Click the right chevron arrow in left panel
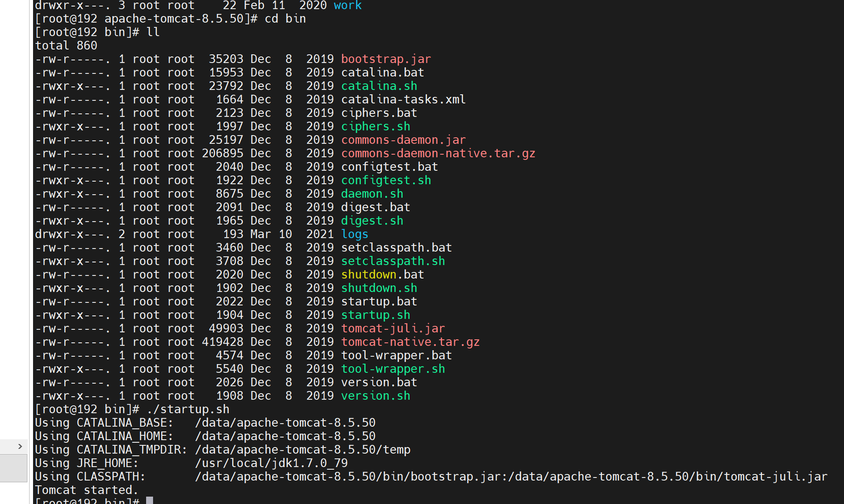Image resolution: width=844 pixels, height=504 pixels. pyautogui.click(x=20, y=446)
